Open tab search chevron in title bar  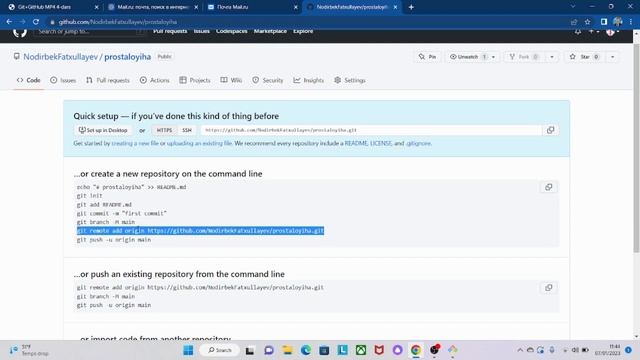(573, 7)
